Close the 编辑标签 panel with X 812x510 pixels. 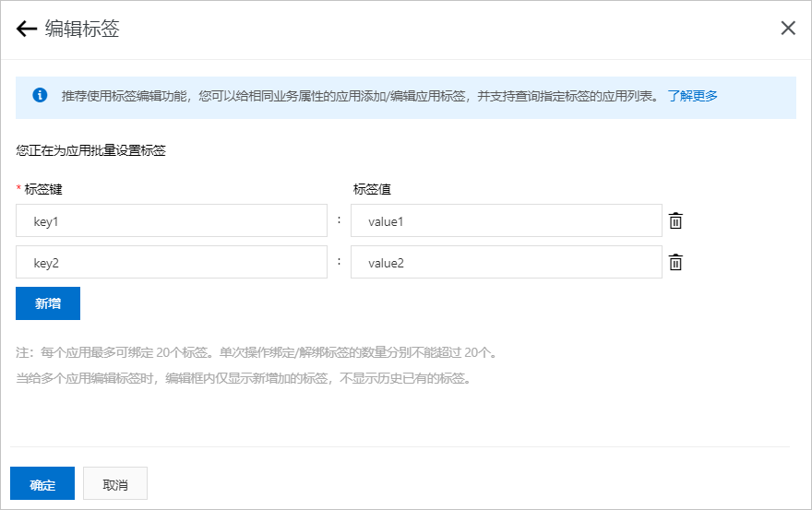click(788, 28)
